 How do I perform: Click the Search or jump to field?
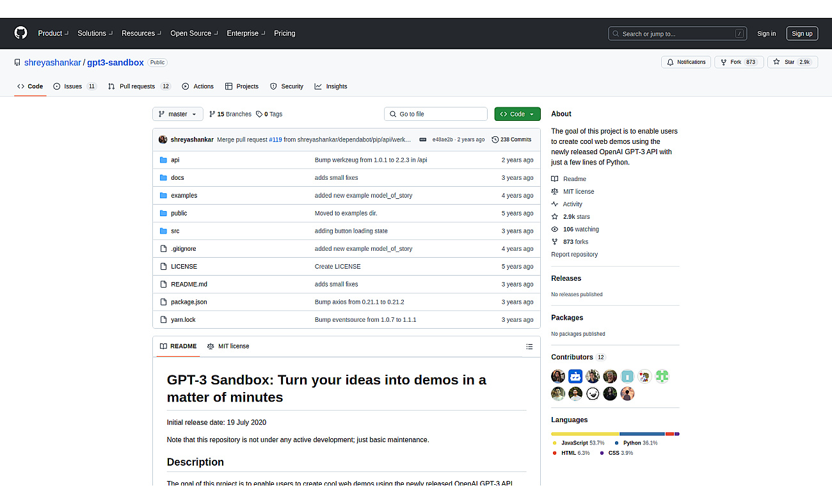pos(678,34)
